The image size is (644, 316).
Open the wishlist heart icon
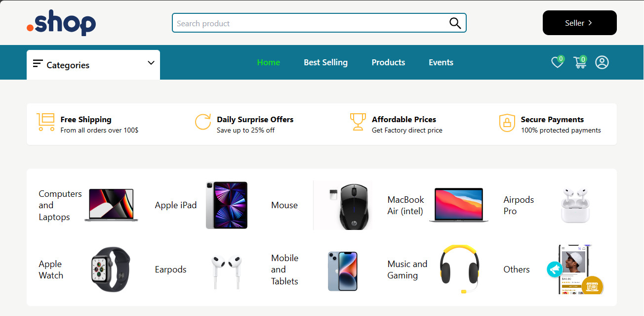[557, 62]
